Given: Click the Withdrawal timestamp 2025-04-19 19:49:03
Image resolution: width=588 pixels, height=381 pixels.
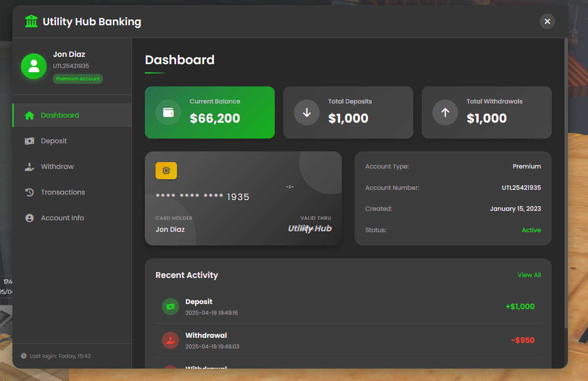Looking at the screenshot, I should point(212,347).
